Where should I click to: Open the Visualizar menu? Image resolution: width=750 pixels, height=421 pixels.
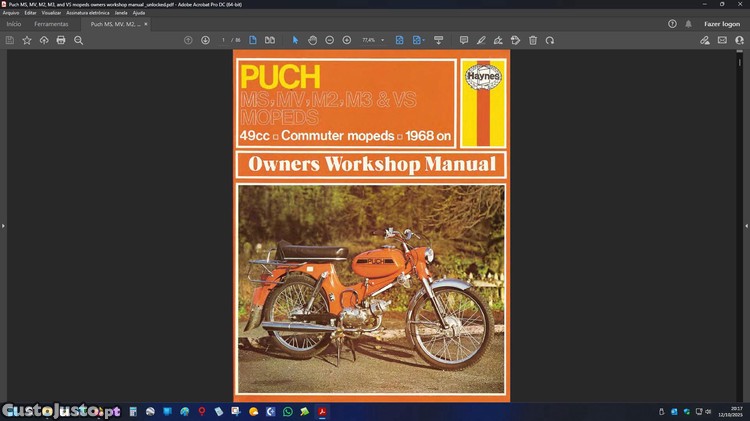(51, 13)
